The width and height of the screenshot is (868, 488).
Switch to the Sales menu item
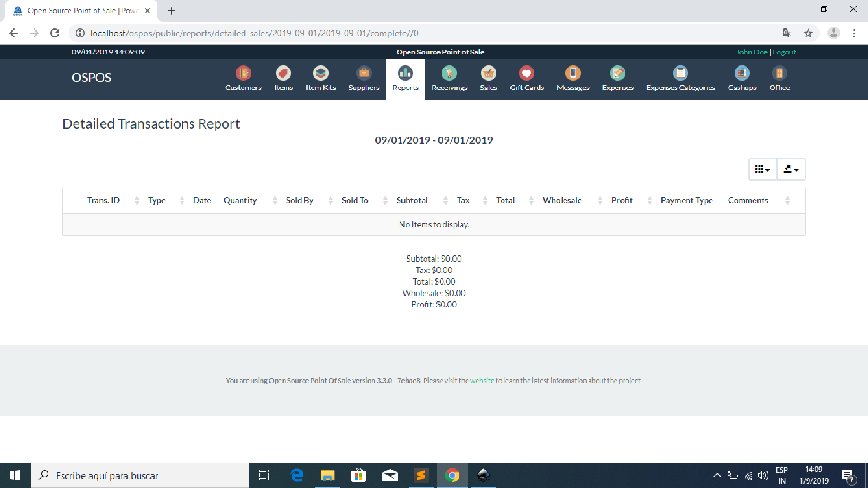coord(488,78)
